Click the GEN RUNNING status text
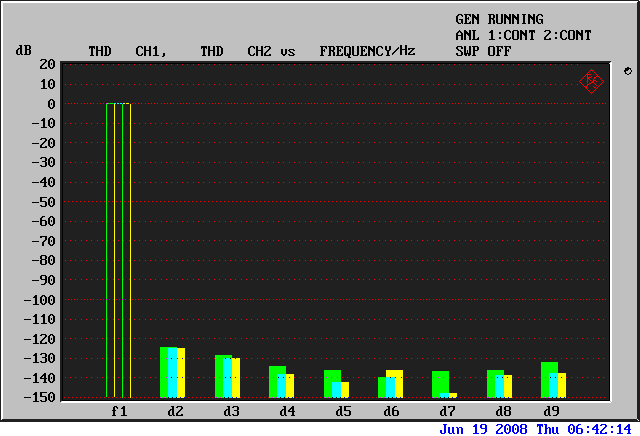The height and width of the screenshot is (436, 640). (x=499, y=19)
